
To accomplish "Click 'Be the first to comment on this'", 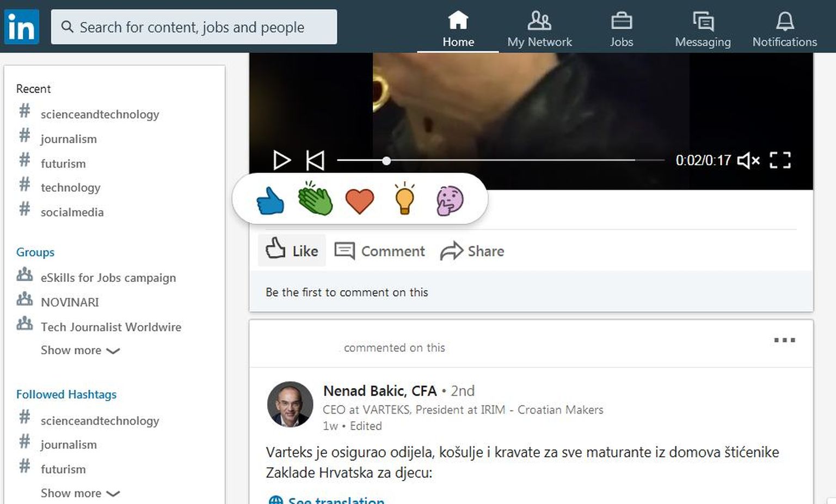I will [347, 292].
